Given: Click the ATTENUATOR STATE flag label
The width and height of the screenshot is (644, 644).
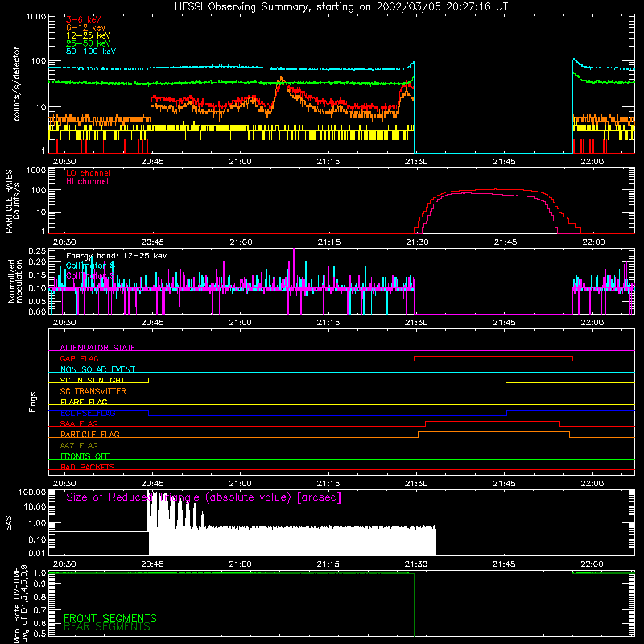Looking at the screenshot, I should click(x=97, y=348).
